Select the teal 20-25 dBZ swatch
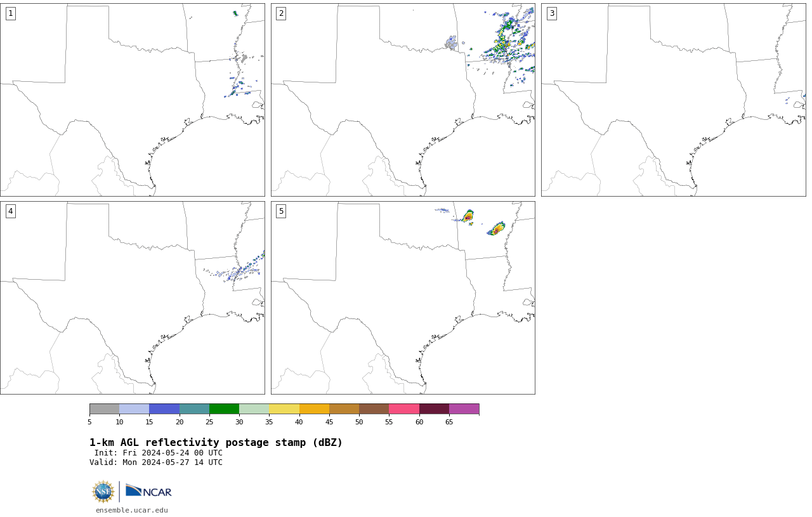The width and height of the screenshot is (812, 517). [x=194, y=409]
